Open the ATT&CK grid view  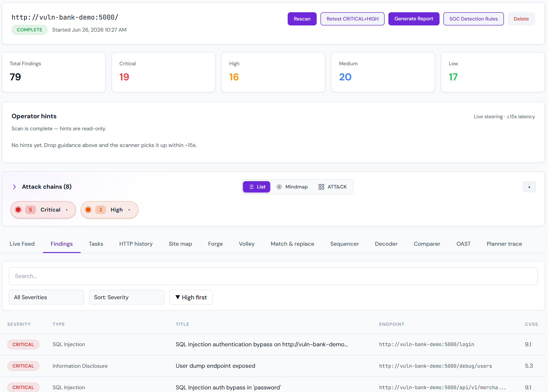[x=332, y=187]
